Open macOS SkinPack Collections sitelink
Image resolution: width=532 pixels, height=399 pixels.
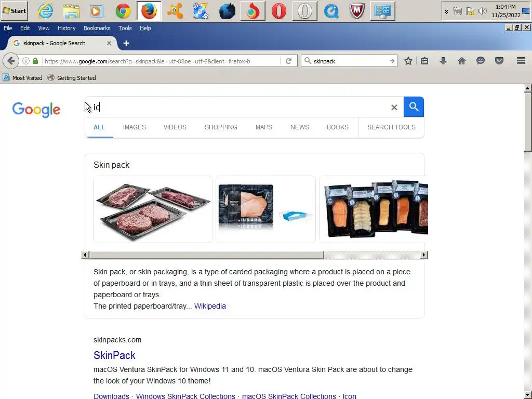click(x=289, y=396)
